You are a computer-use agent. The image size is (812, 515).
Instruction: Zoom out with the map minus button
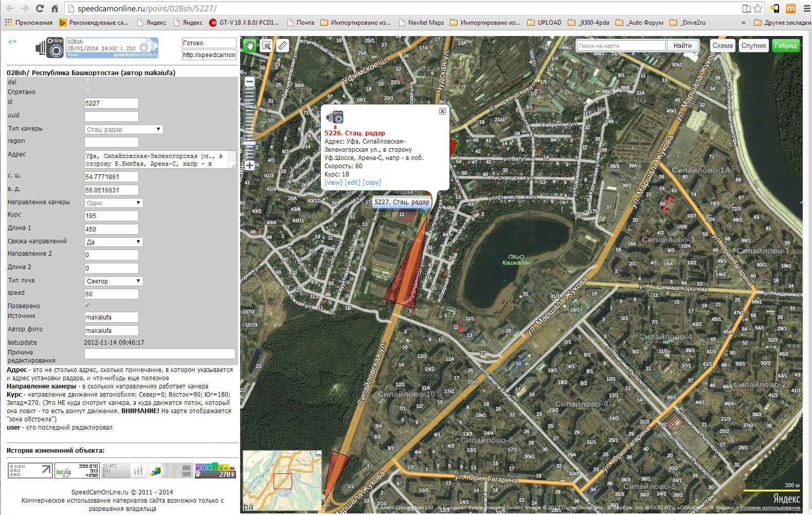coord(249,82)
